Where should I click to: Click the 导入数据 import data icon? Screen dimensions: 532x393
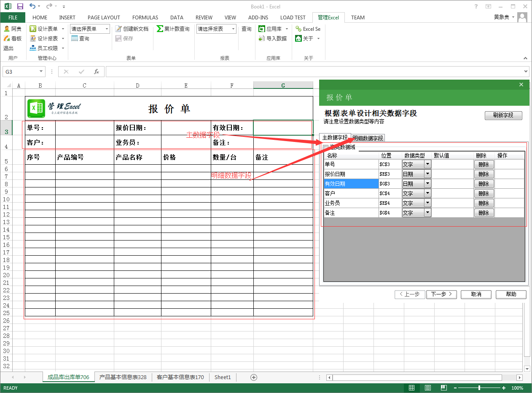(261, 38)
